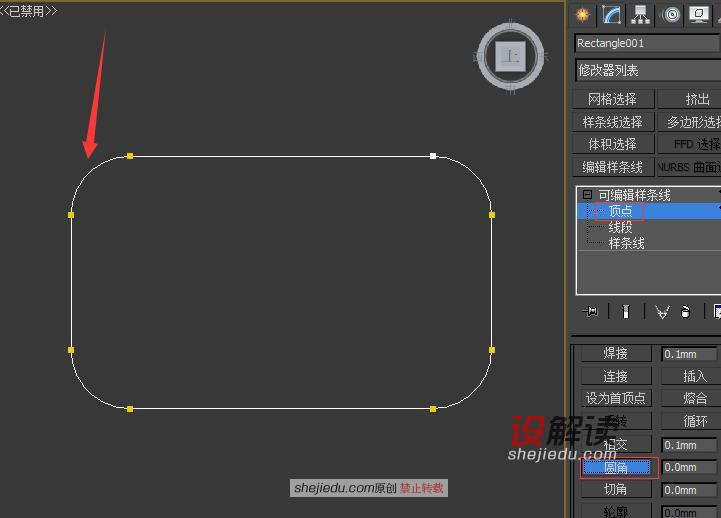The height and width of the screenshot is (518, 721).
Task: Open the Motion panel wheel icon
Action: coord(672,15)
